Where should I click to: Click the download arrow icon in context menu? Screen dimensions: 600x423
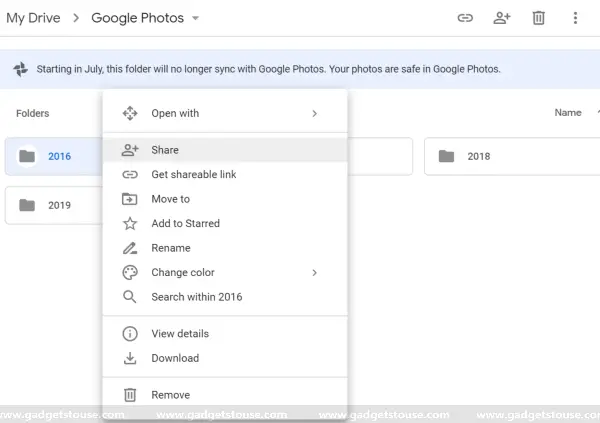coord(130,358)
